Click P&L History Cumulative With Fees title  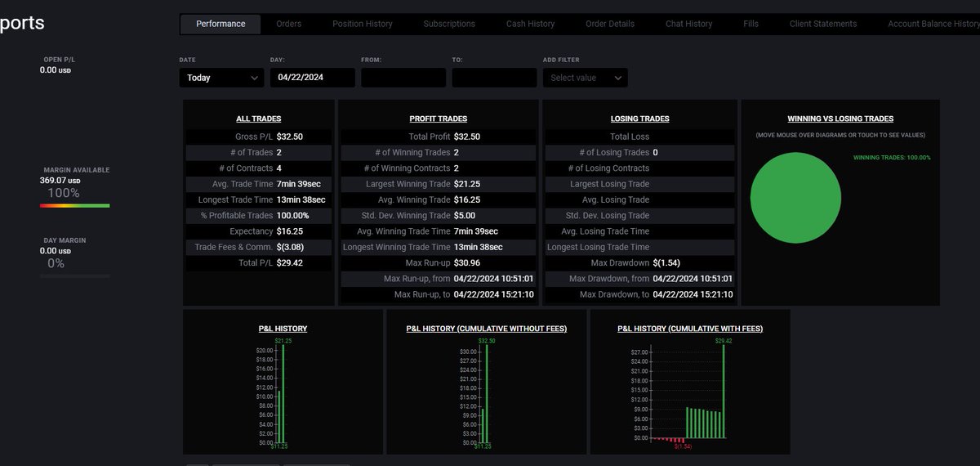[x=690, y=329]
